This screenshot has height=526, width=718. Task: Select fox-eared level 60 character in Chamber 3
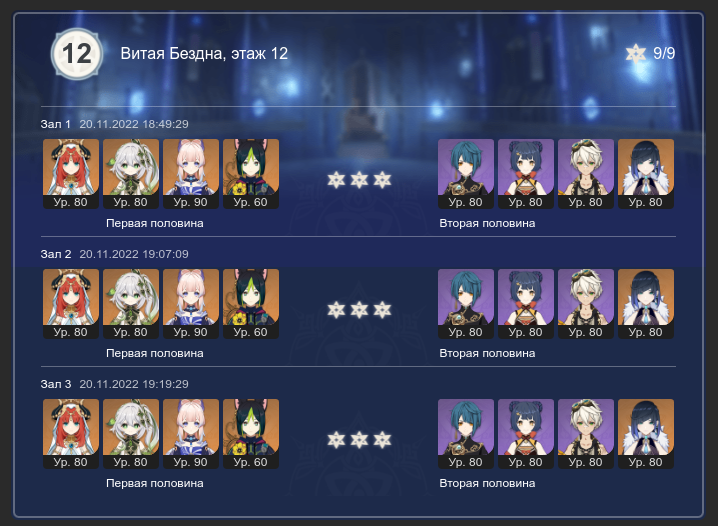coord(251,434)
